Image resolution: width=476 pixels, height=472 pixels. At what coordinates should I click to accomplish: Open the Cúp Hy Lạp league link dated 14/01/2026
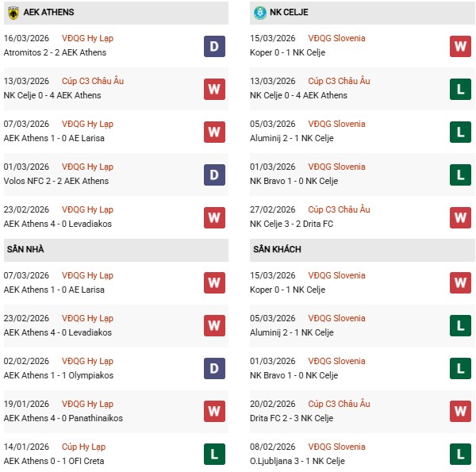point(86,447)
